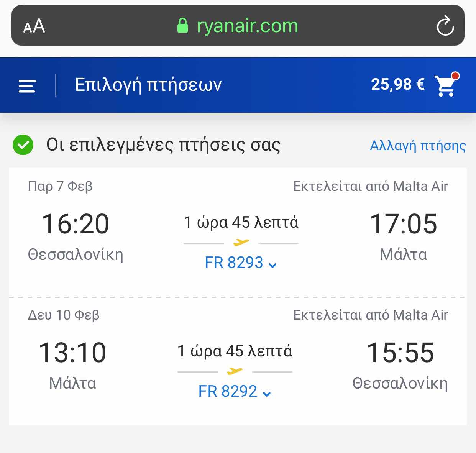Screen dimensions: 476x453
Task: Open the hamburger menu icon
Action: (x=27, y=86)
